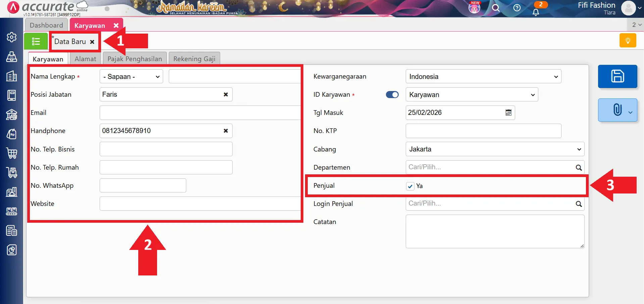Click the paperclip attachment icon
This screenshot has height=304, width=644.
coord(617,110)
